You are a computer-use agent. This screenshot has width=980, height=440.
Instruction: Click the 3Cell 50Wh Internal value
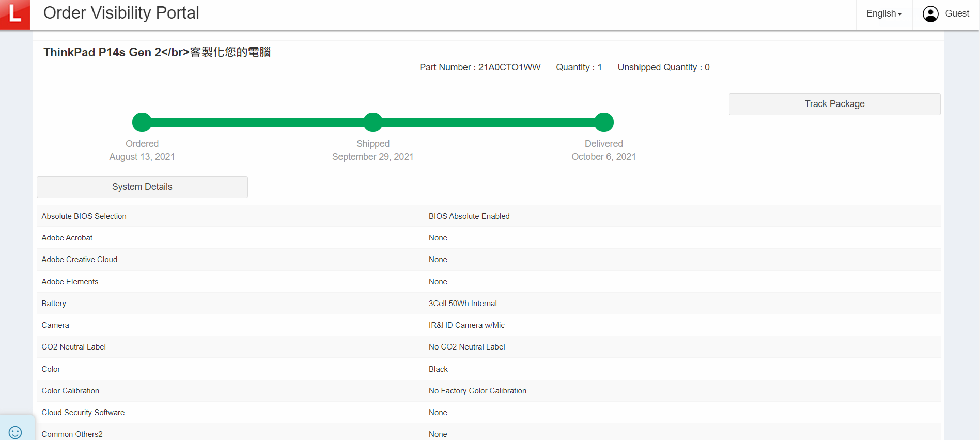(463, 304)
